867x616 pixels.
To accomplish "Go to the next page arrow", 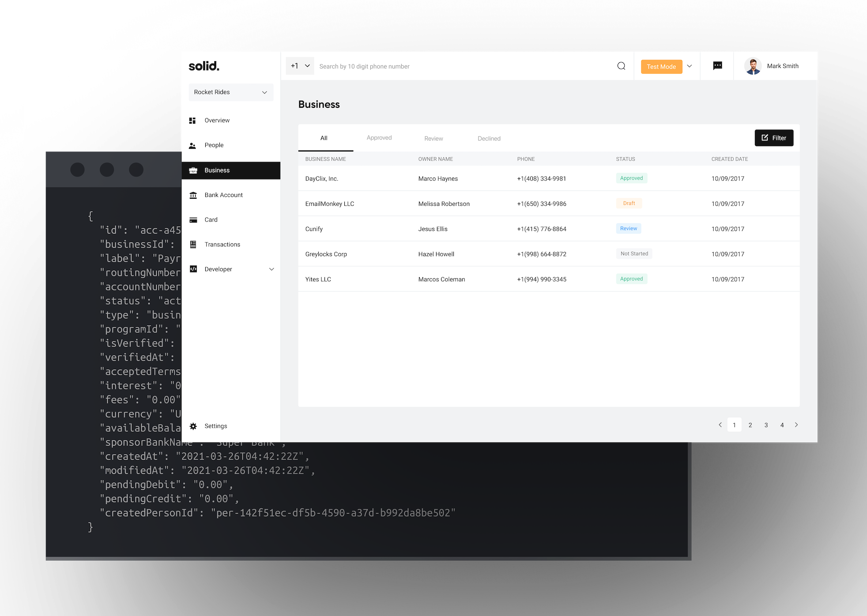I will pyautogui.click(x=796, y=425).
